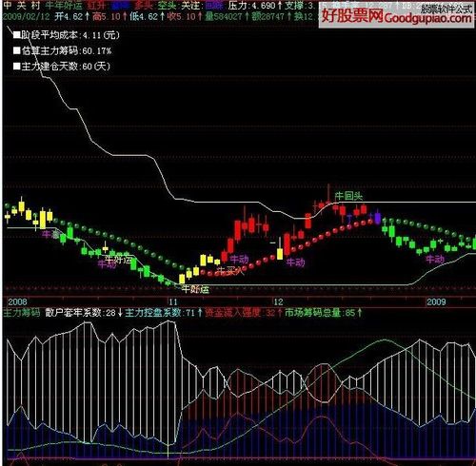Click the 2009 time axis label
Image resolution: width=476 pixels, height=466 pixels.
coord(436,301)
